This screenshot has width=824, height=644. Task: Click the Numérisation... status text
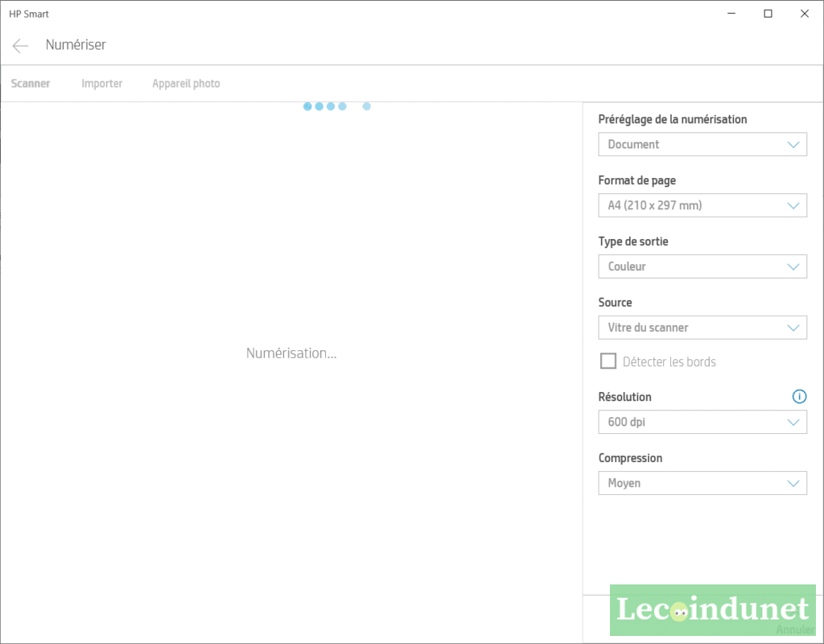(291, 353)
